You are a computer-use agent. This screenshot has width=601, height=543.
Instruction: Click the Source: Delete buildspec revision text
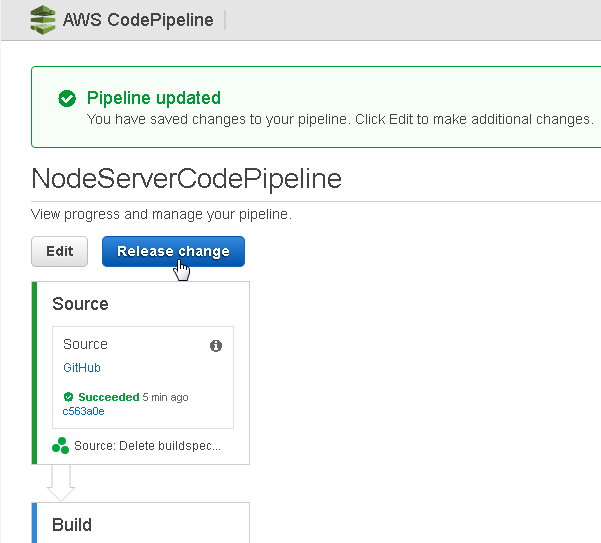click(147, 446)
